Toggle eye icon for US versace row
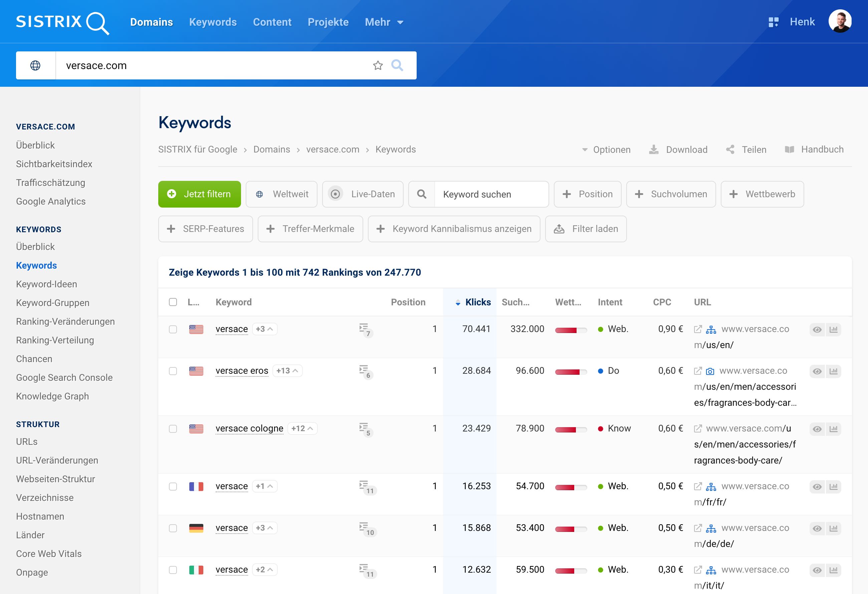 coord(817,329)
